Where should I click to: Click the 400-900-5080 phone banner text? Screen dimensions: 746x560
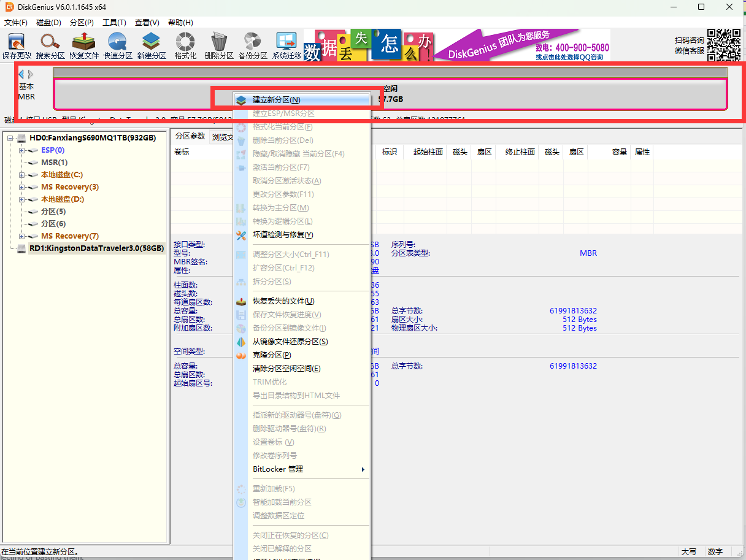click(x=572, y=47)
